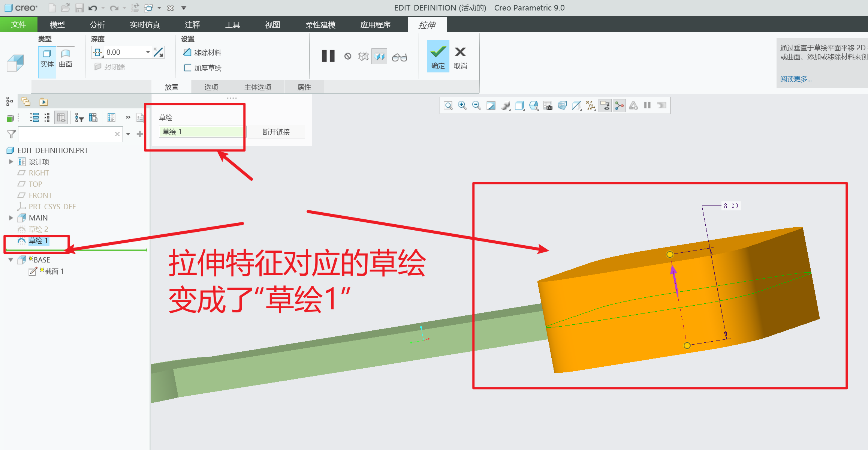Click the 断开链接 unlink button
The width and height of the screenshot is (868, 450).
point(276,132)
